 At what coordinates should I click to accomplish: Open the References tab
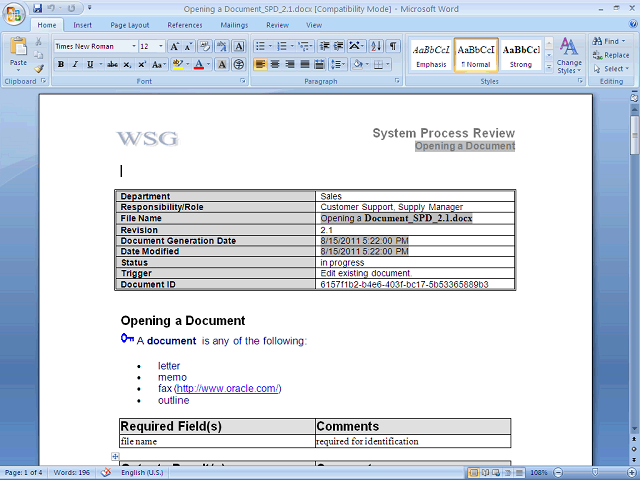[x=185, y=25]
